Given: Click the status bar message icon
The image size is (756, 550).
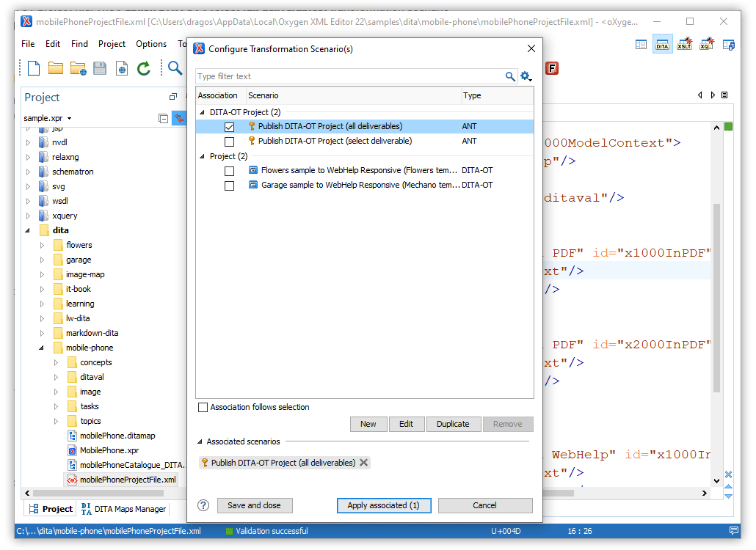Looking at the screenshot, I should pyautogui.click(x=734, y=531).
